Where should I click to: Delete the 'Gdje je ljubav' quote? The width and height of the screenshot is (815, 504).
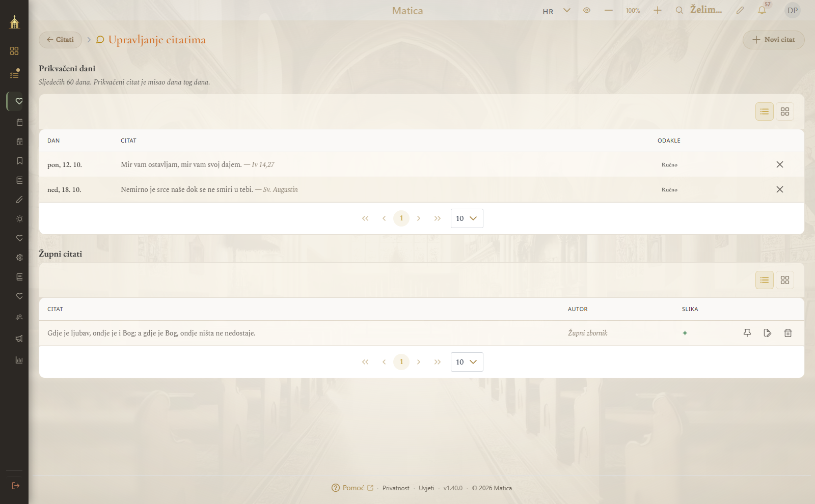click(x=788, y=333)
